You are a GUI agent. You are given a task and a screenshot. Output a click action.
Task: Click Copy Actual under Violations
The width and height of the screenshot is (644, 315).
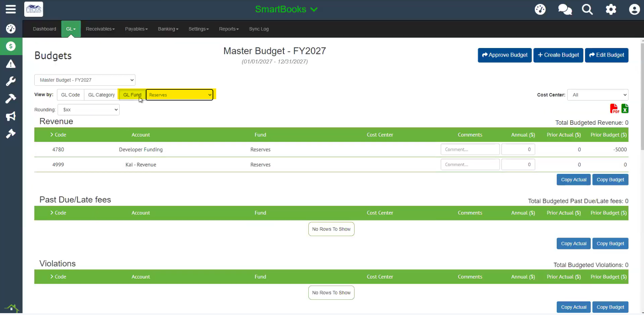tap(574, 307)
